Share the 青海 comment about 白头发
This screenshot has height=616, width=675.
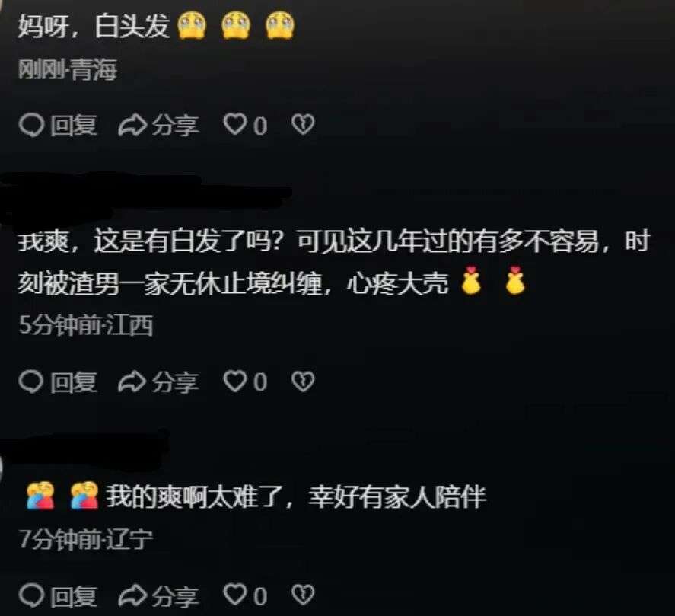(158, 126)
